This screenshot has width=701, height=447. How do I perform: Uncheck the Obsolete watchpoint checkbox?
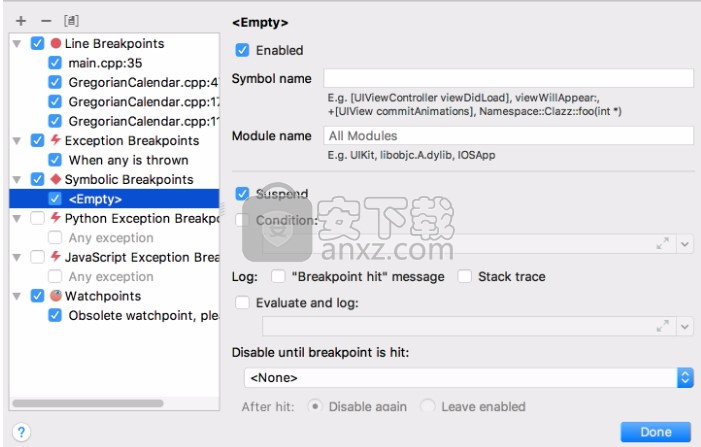[x=55, y=315]
